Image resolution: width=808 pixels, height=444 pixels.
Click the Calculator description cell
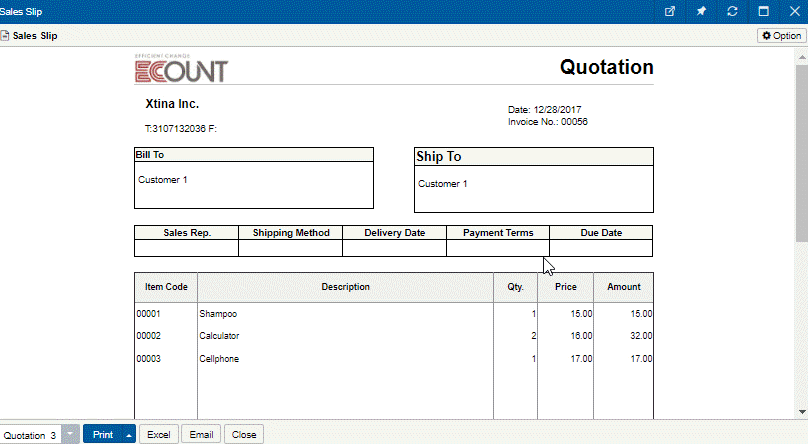tap(219, 336)
